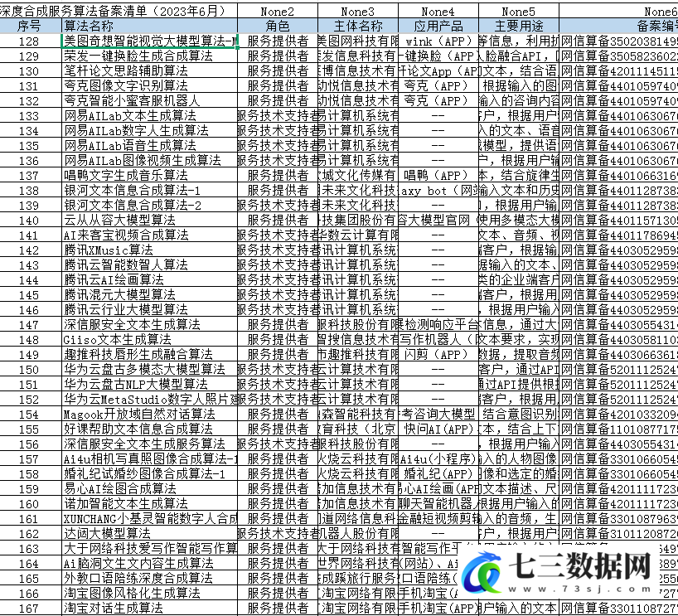This screenshot has width=678, height=616.
Task: Select the None3 cell in top row
Action: pyautogui.click(x=358, y=12)
